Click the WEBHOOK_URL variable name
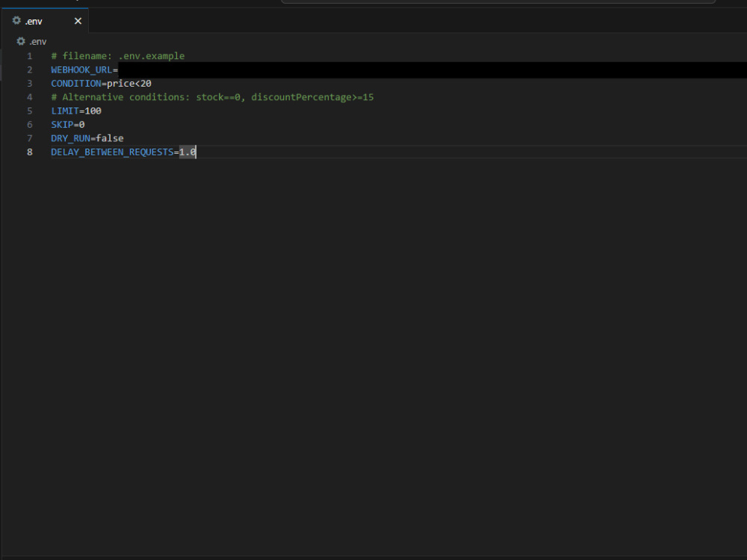The height and width of the screenshot is (560, 747). click(x=81, y=70)
